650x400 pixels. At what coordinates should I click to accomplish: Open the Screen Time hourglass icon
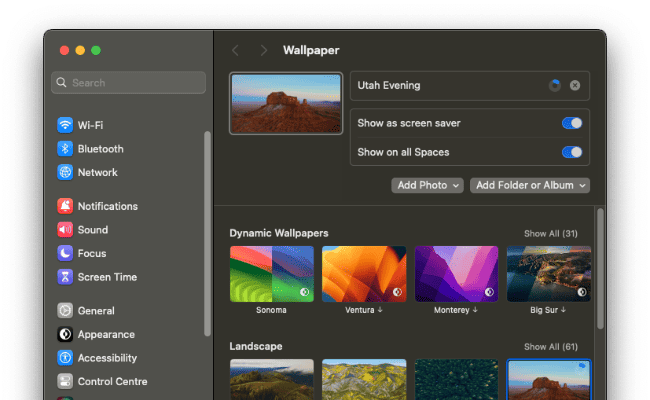65,277
